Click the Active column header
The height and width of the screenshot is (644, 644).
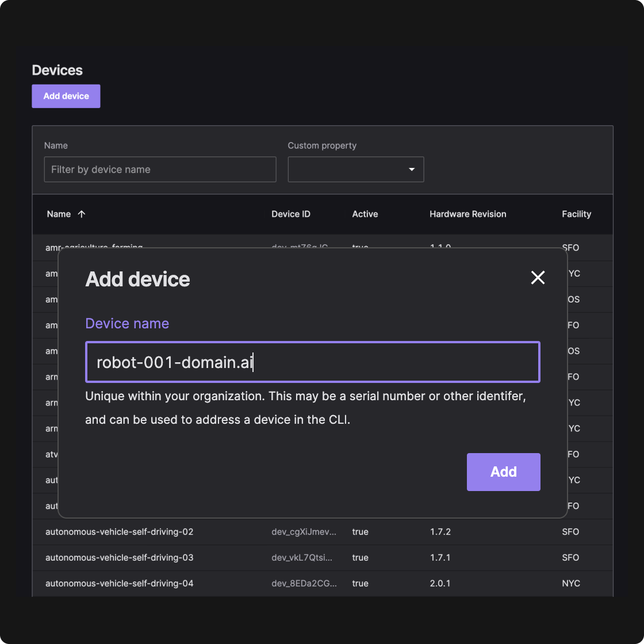(x=365, y=214)
